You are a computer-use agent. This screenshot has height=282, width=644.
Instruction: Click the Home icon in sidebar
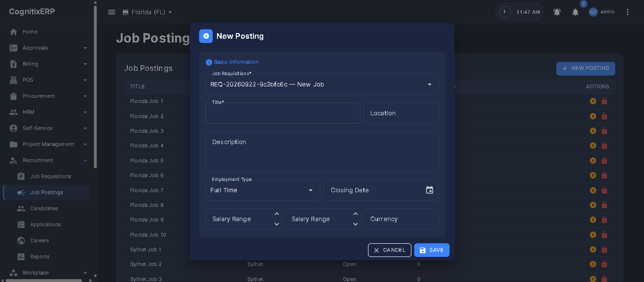click(13, 32)
